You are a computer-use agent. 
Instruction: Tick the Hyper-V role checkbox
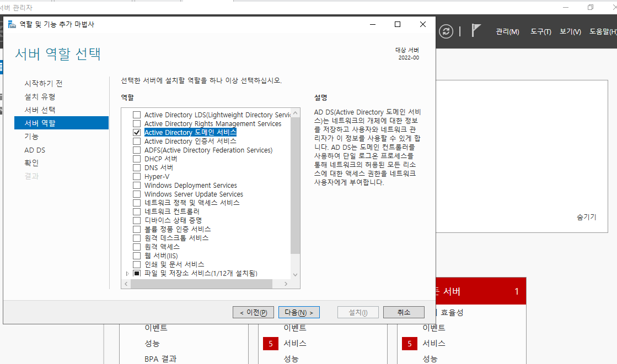137,177
